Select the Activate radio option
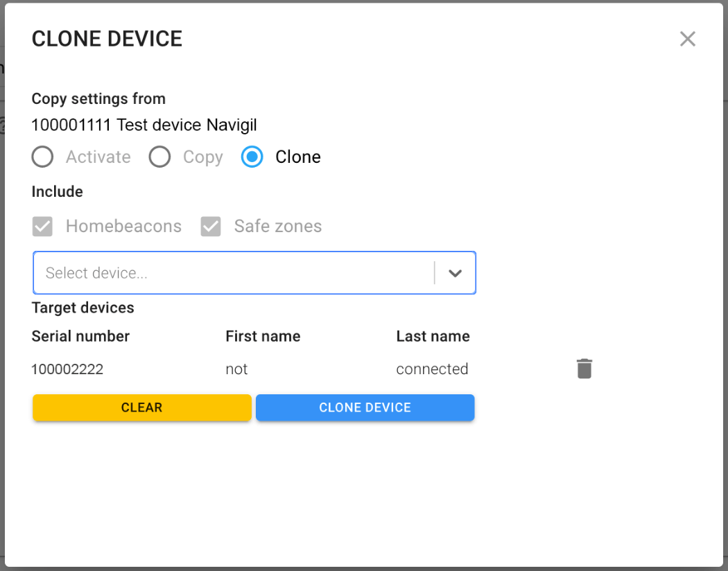 tap(42, 157)
